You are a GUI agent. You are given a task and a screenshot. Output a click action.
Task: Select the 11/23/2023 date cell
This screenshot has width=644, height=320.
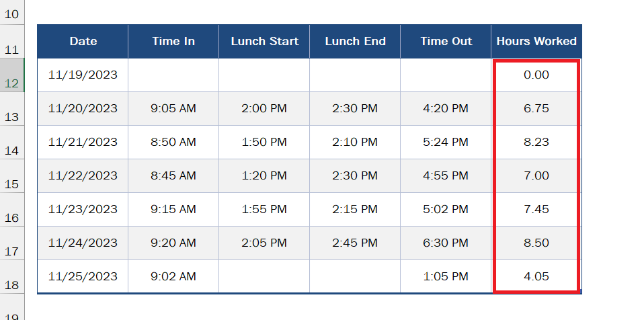point(83,210)
